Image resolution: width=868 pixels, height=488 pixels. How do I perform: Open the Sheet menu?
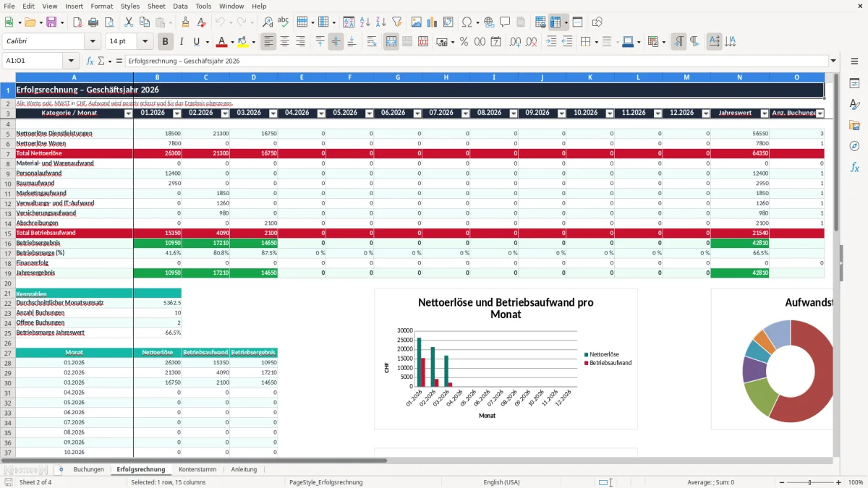click(156, 6)
